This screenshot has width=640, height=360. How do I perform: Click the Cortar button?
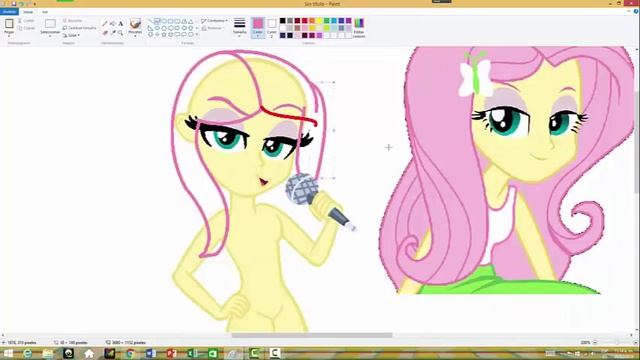27,20
